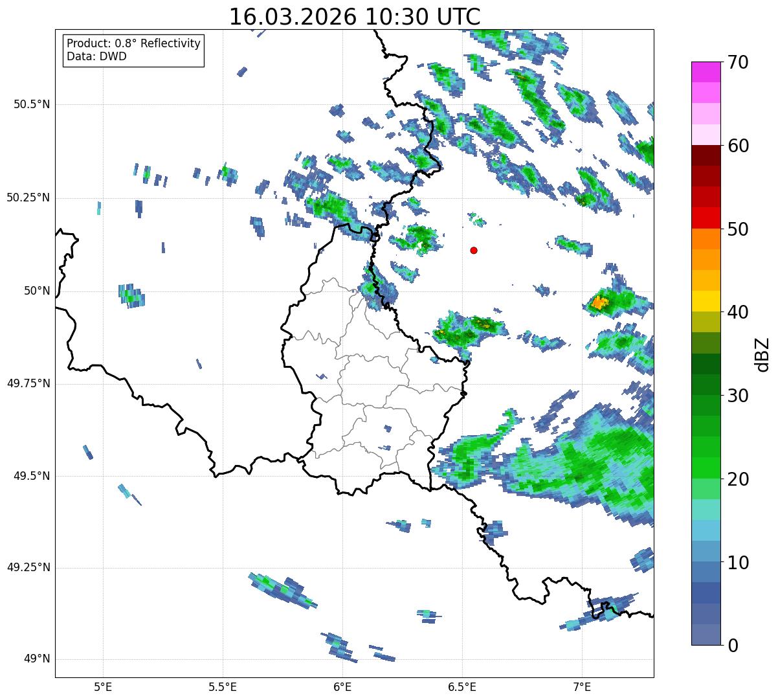This screenshot has width=778, height=700.
Task: Click the 6°E longitude label
Action: 342,686
